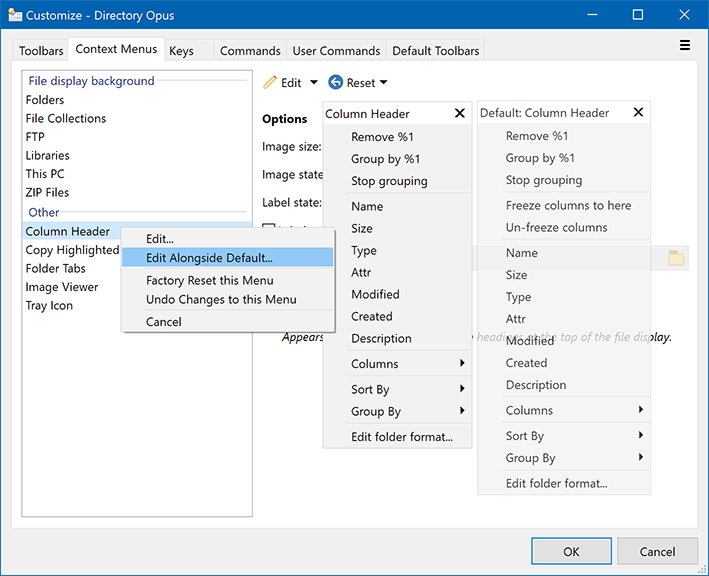Close the Column Header menu editor
709x576 pixels.
tap(459, 113)
